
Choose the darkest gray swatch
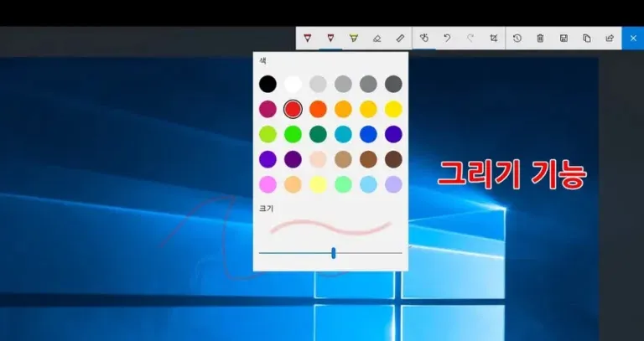pos(393,84)
